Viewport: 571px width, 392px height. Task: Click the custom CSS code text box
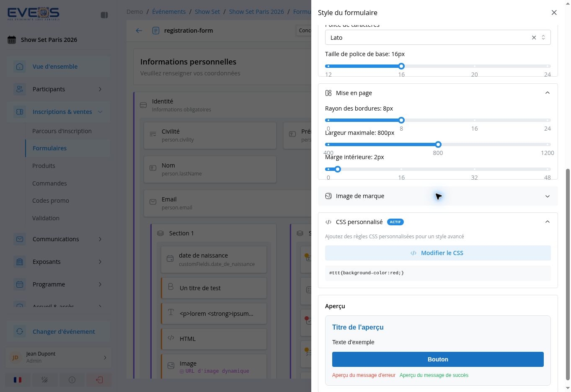[x=438, y=273]
